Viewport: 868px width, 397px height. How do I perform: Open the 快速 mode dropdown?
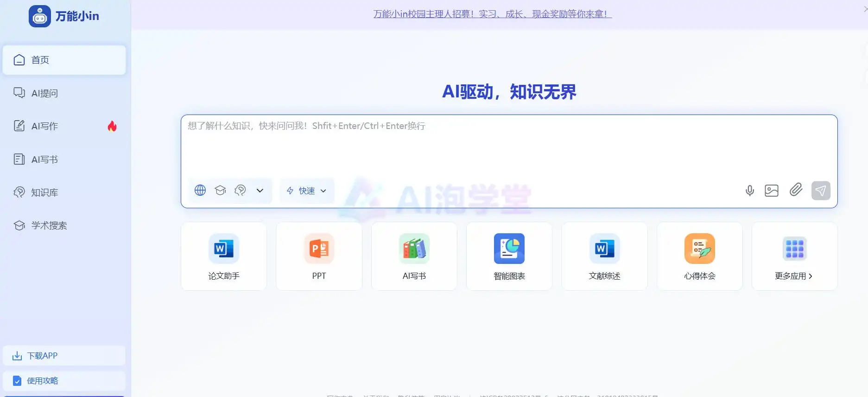307,191
